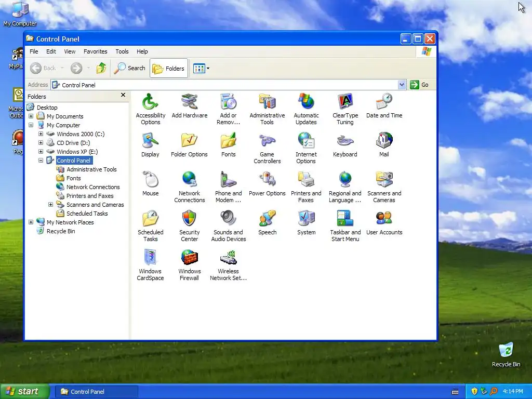532x399 pixels.
Task: Toggle the Folders pane button
Action: [x=169, y=68]
